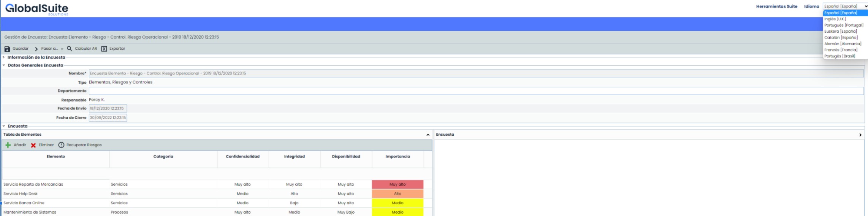This screenshot has height=216, width=868.
Task: Choose Francés [Francia] from language list
Action: click(x=841, y=50)
